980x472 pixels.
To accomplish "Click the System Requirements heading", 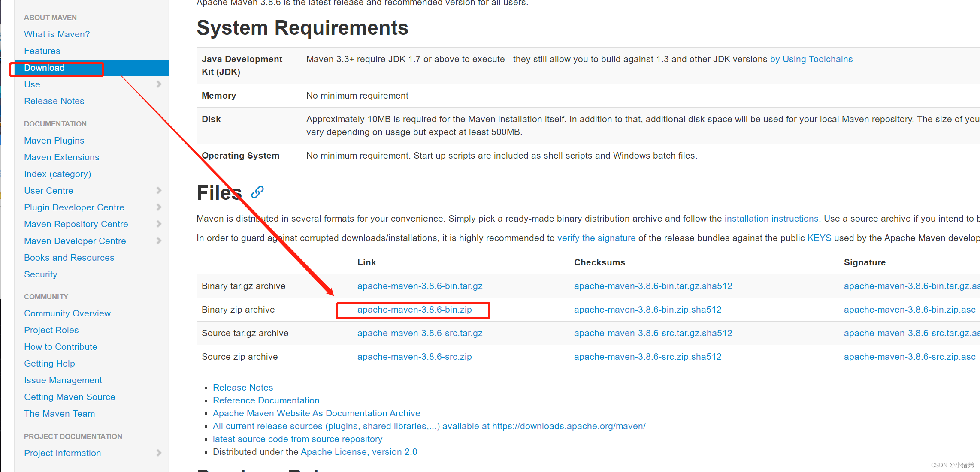I will click(x=302, y=28).
